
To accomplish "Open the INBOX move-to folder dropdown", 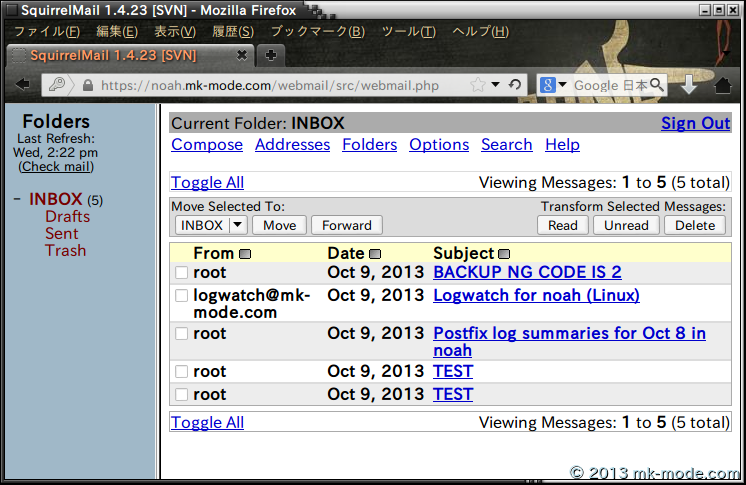I will 210,225.
